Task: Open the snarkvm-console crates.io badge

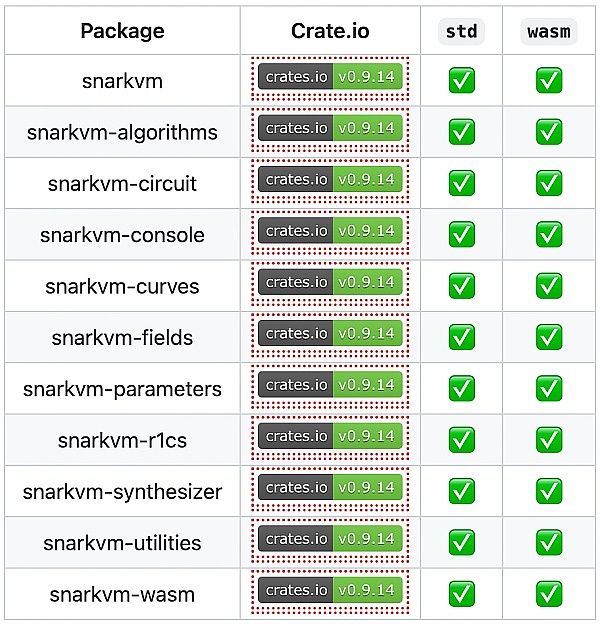Action: (330, 232)
